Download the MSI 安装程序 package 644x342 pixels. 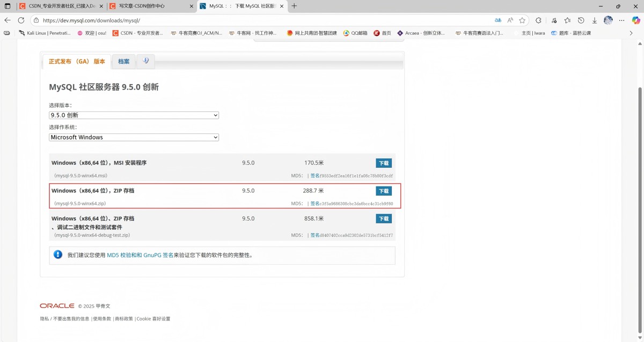point(384,163)
